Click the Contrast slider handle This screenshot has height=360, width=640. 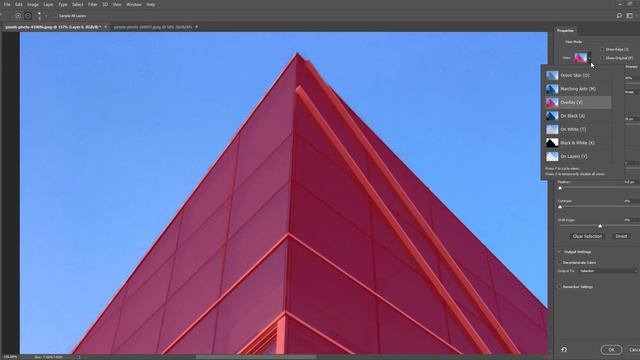pyautogui.click(x=560, y=207)
